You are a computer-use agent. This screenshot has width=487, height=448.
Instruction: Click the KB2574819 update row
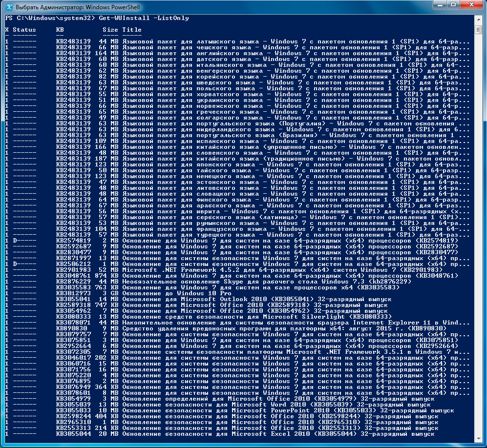pyautogui.click(x=232, y=241)
